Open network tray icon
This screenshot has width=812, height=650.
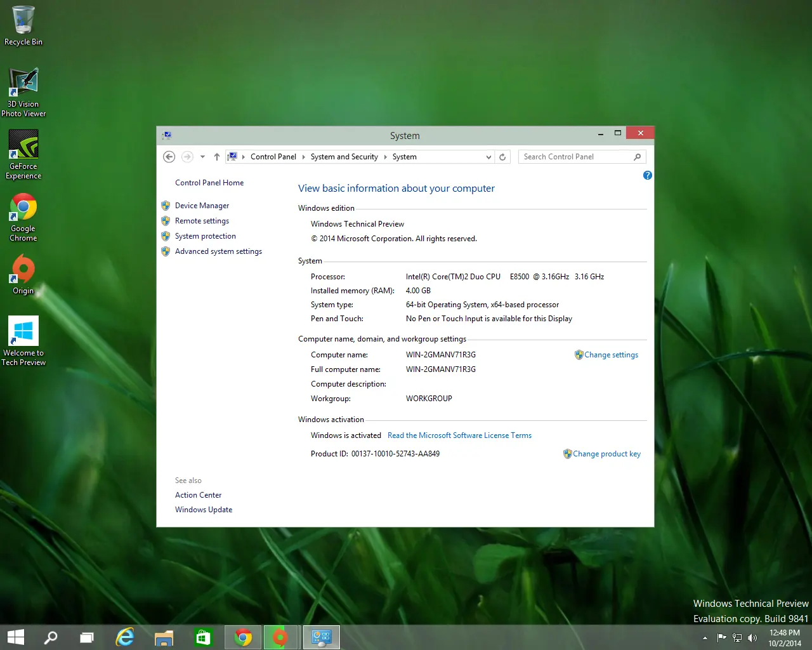737,638
